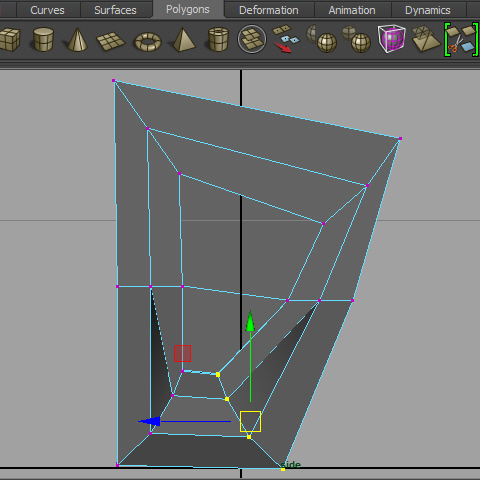Click the green Y-axis move arrow
480x480 pixels.
(x=250, y=321)
